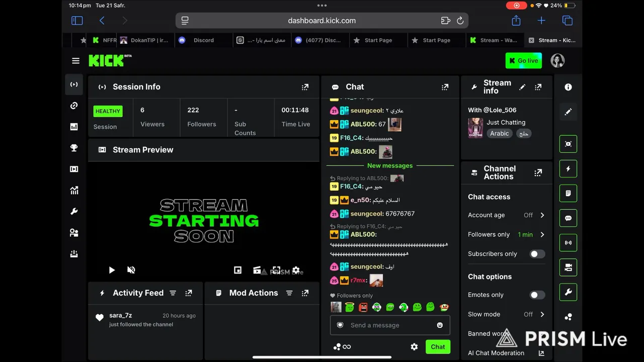
Task: Click the dashboard.kick.com address bar
Action: (x=322, y=21)
